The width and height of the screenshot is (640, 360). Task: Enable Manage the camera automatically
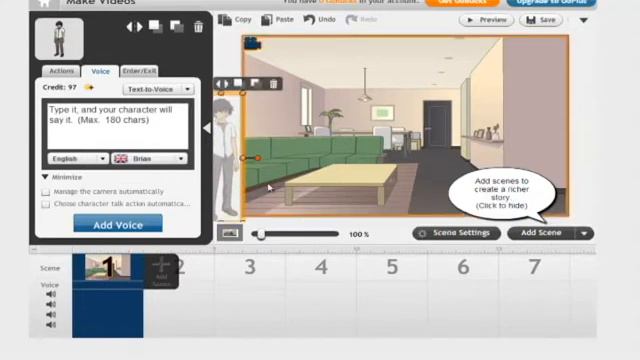[x=46, y=192]
